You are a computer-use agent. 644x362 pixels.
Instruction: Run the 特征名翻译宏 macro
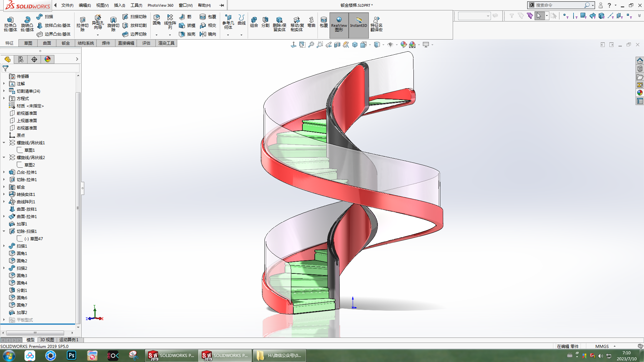coord(377,24)
